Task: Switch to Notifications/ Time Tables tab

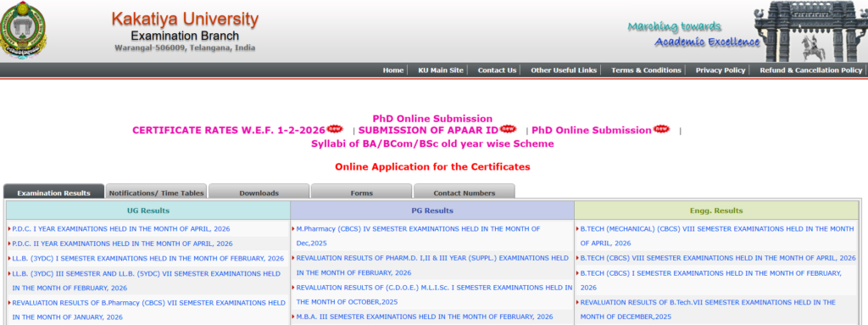Action: click(156, 192)
